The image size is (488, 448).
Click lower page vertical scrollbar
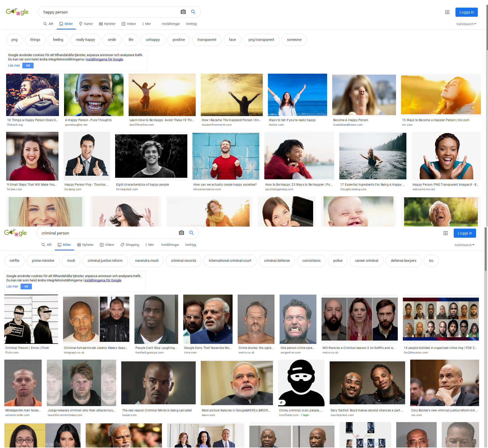pyautogui.click(x=486, y=249)
